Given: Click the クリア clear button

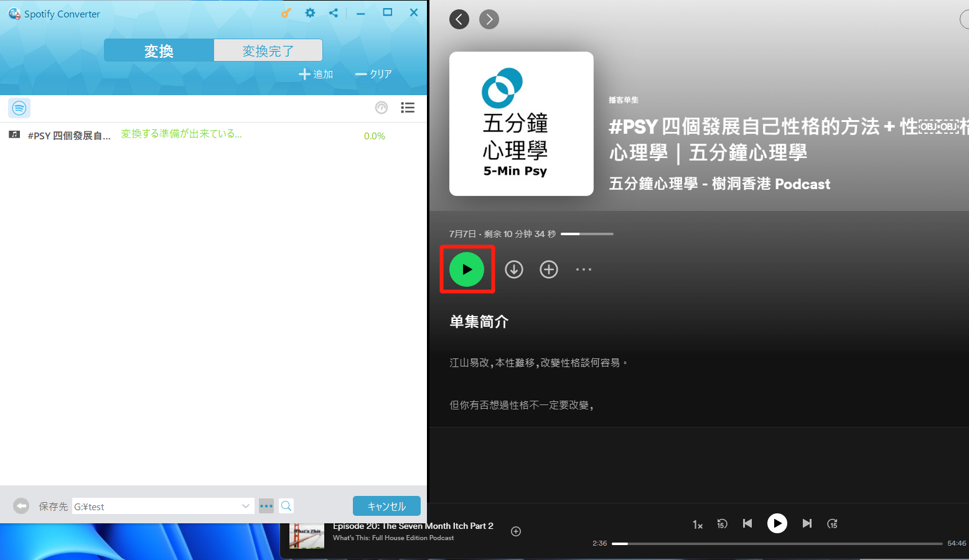Looking at the screenshot, I should 373,74.
